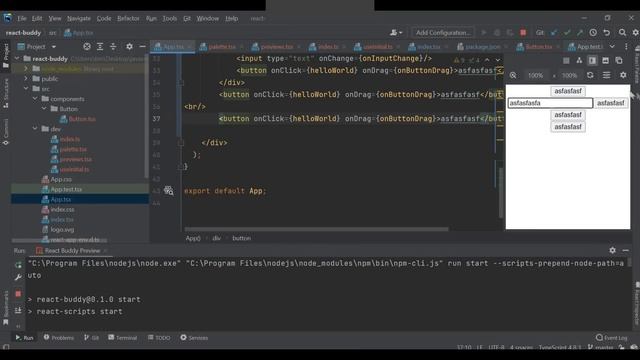
Task: Collapse the components folder
Action: (x=35, y=99)
